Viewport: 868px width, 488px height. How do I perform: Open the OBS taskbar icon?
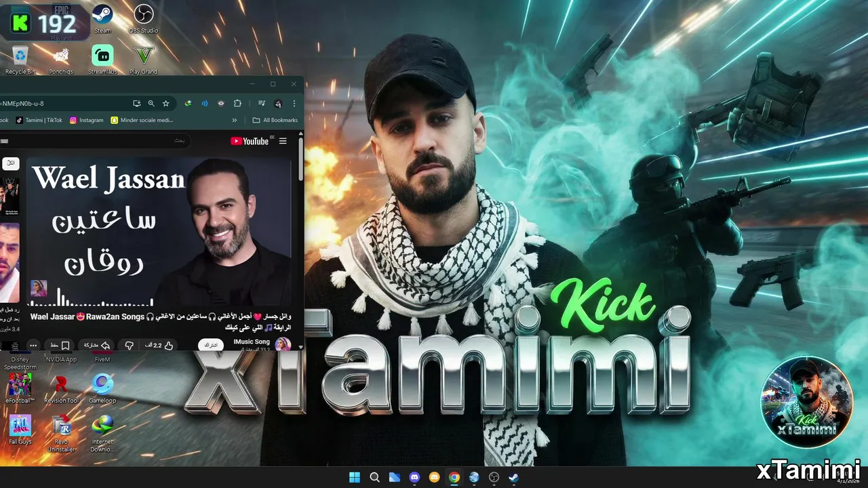tap(494, 477)
